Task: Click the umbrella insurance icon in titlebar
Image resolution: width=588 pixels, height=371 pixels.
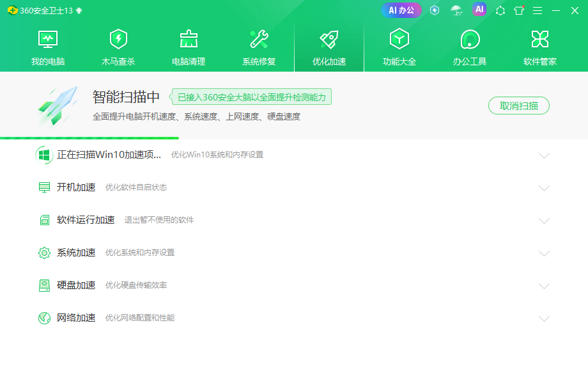Action: [457, 10]
